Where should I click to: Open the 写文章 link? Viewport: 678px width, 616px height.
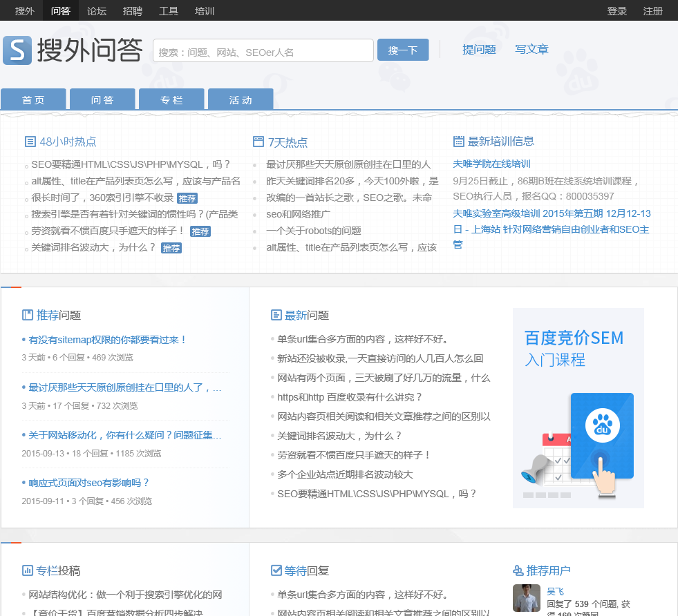click(531, 49)
